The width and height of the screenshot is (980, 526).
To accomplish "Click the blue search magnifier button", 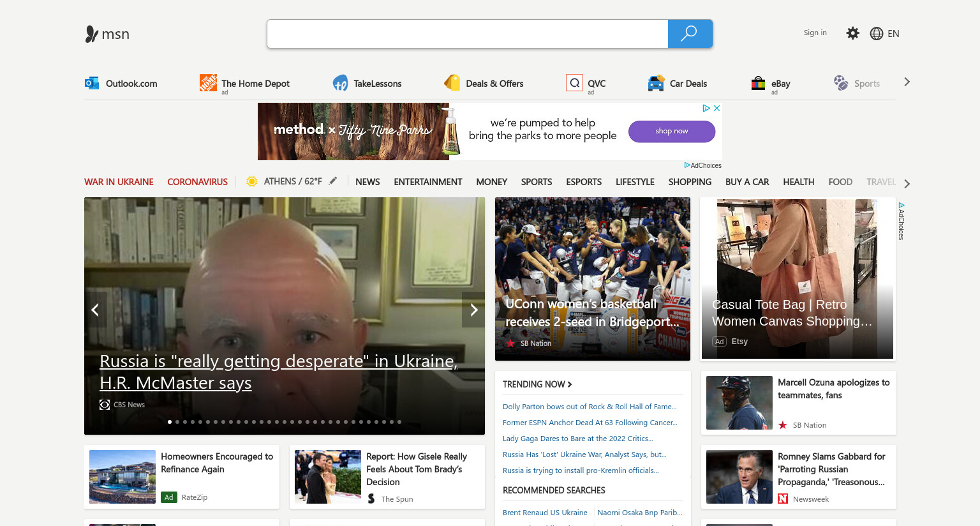I will pos(690,34).
